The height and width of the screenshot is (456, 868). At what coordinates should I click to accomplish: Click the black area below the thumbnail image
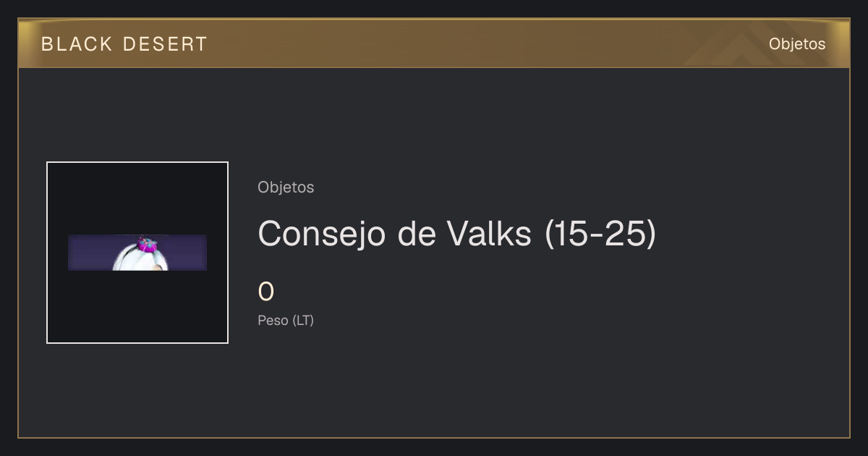[137, 306]
